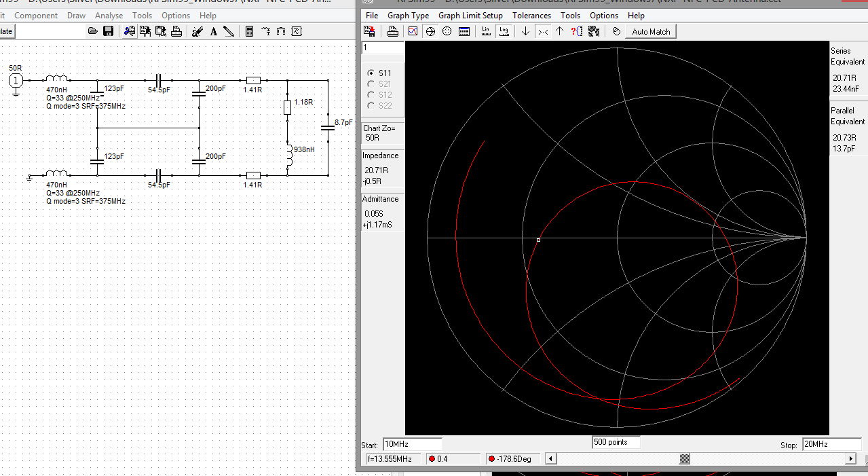This screenshot has height=476, width=868.
Task: Click the Auto Match button
Action: [x=649, y=31]
